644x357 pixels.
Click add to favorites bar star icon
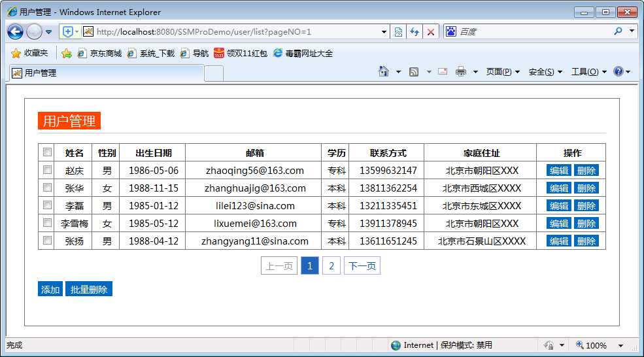tap(66, 54)
